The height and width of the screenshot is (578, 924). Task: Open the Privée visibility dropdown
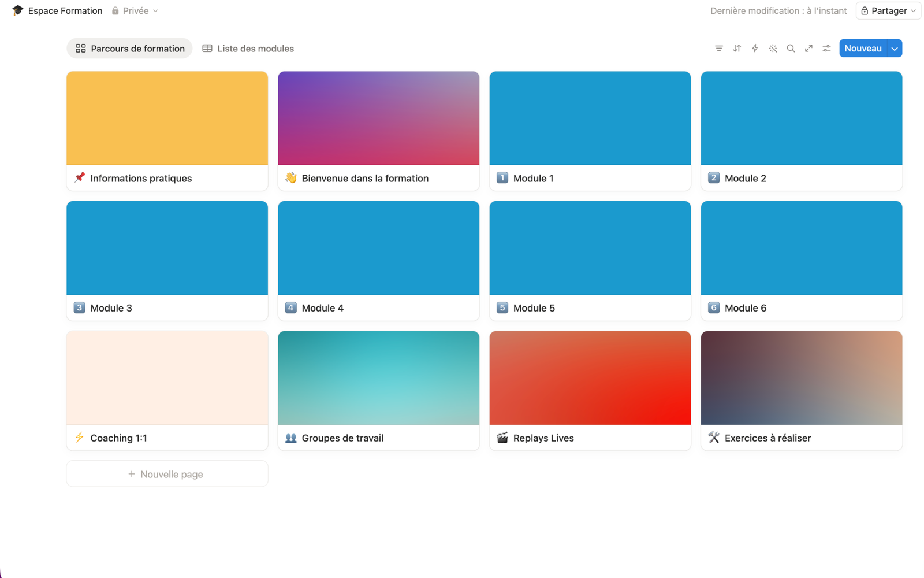(135, 11)
